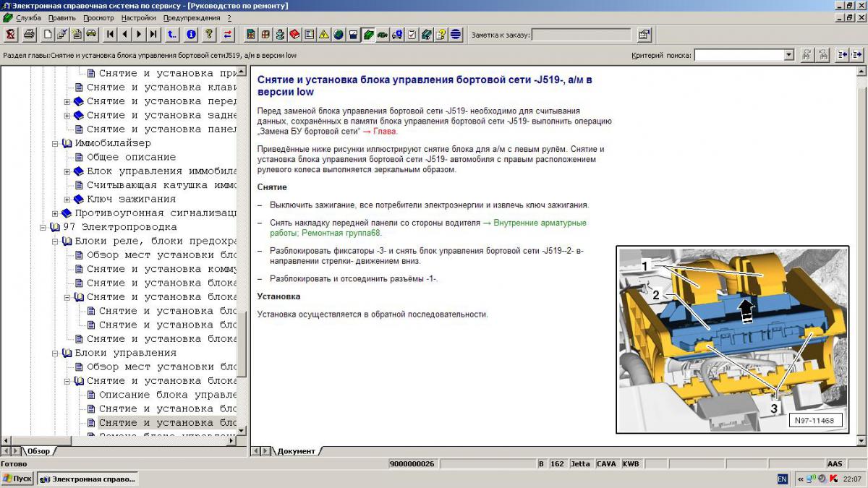Click the green repair manual book icon
The width and height of the screenshot is (868, 488).
tap(367, 34)
